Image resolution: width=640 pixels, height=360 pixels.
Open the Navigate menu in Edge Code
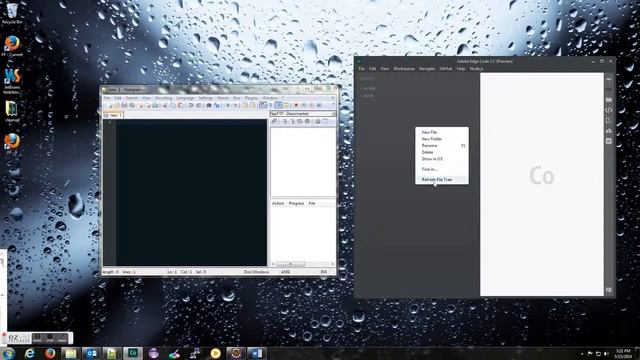click(427, 69)
